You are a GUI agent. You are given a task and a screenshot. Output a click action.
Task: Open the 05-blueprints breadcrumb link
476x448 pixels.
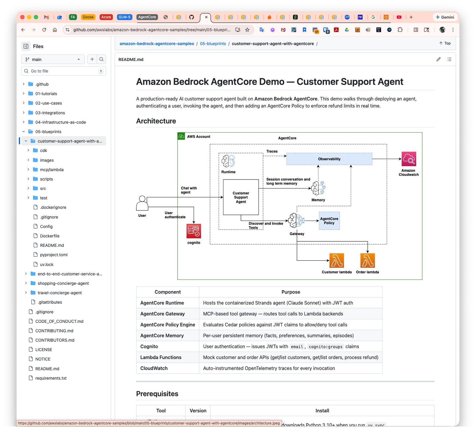(x=213, y=43)
